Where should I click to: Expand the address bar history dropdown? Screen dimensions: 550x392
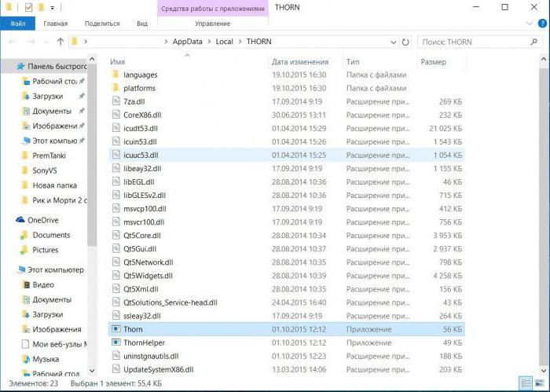coord(393,42)
